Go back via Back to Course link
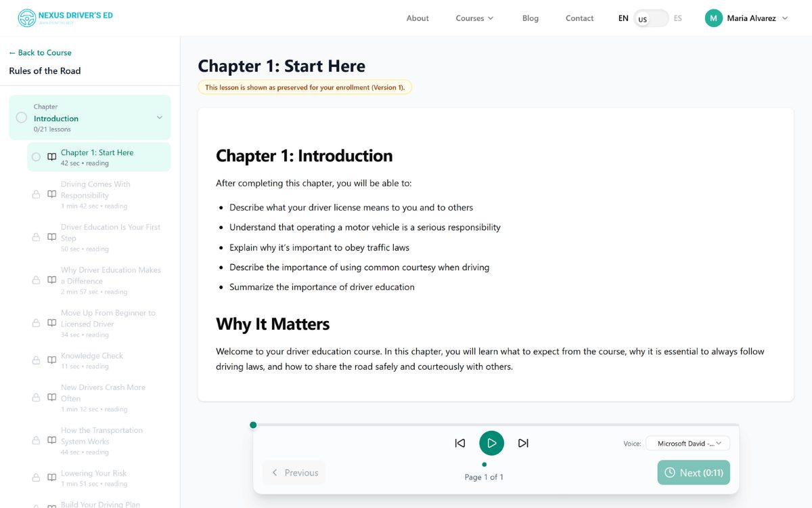 tap(40, 53)
